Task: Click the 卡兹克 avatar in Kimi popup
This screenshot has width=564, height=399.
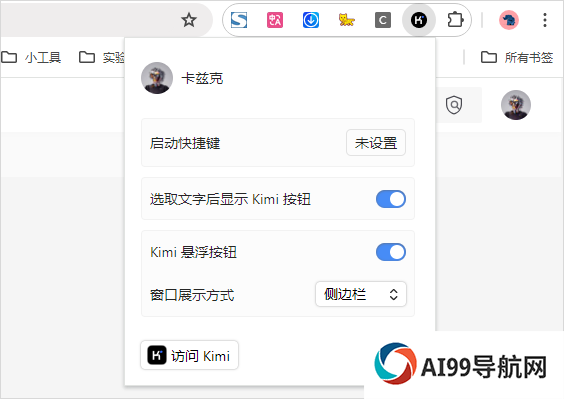Action: click(x=157, y=78)
